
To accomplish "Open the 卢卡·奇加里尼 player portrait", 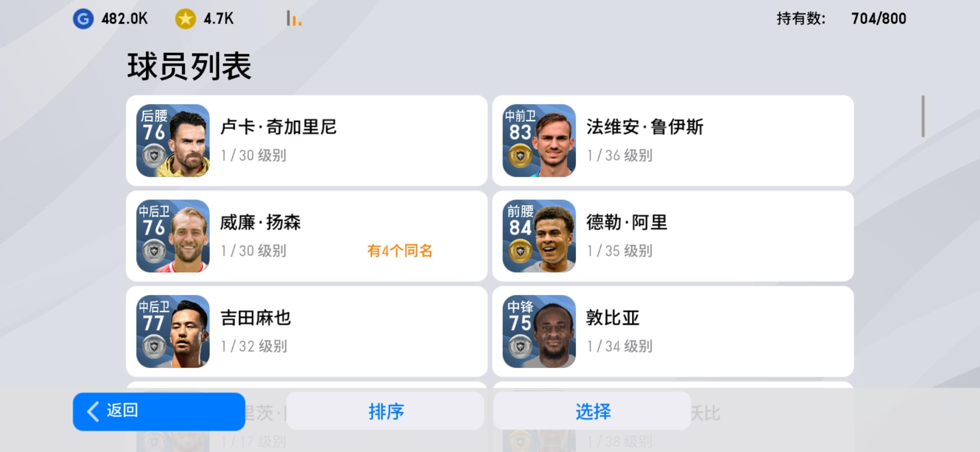I will [x=173, y=141].
